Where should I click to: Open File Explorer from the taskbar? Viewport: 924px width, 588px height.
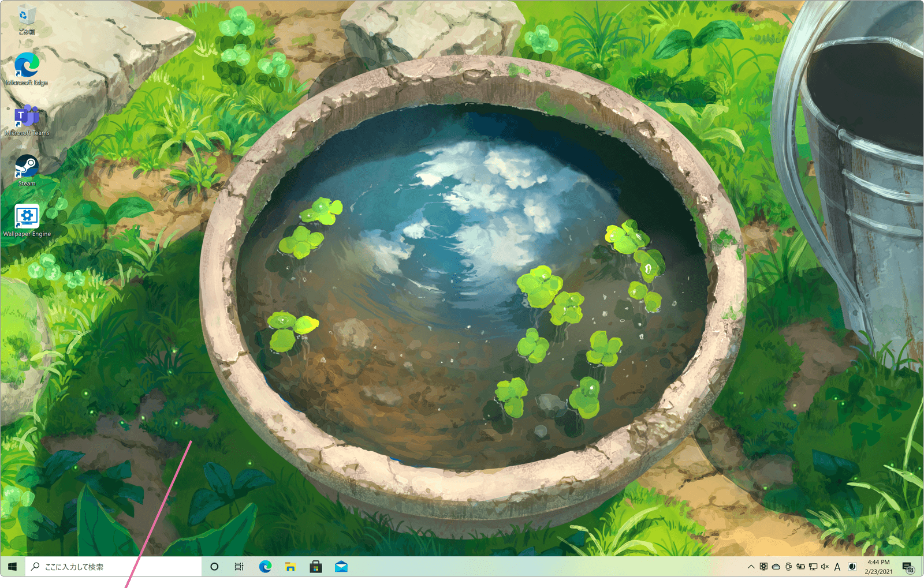coord(290,567)
